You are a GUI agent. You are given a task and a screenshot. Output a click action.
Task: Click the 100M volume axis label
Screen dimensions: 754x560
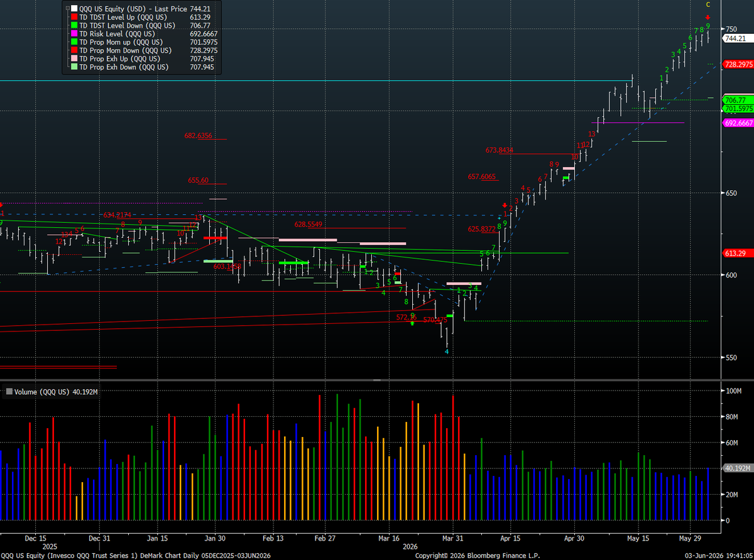point(734,390)
